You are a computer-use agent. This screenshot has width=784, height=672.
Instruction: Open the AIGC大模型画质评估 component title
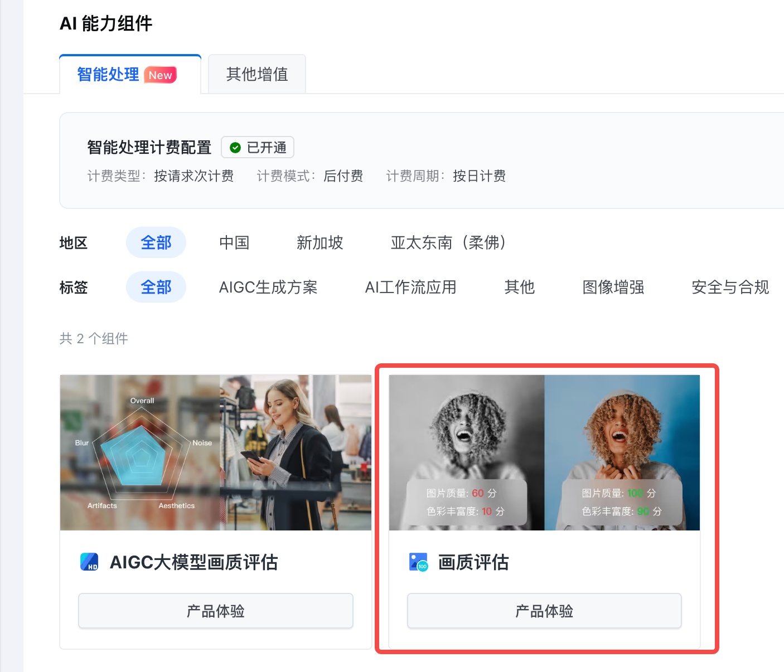[194, 562]
